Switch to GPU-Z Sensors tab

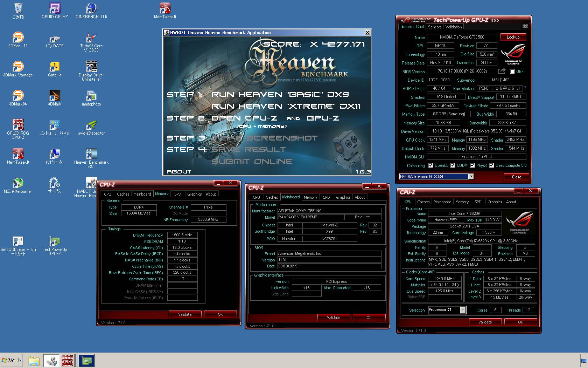tap(435, 27)
